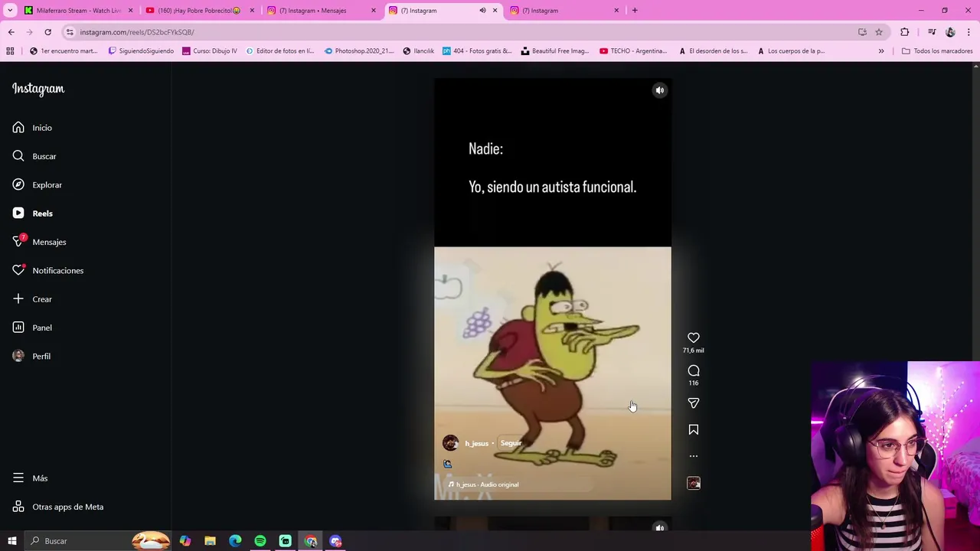Click Seguir to follow h_jesus

[x=511, y=443]
